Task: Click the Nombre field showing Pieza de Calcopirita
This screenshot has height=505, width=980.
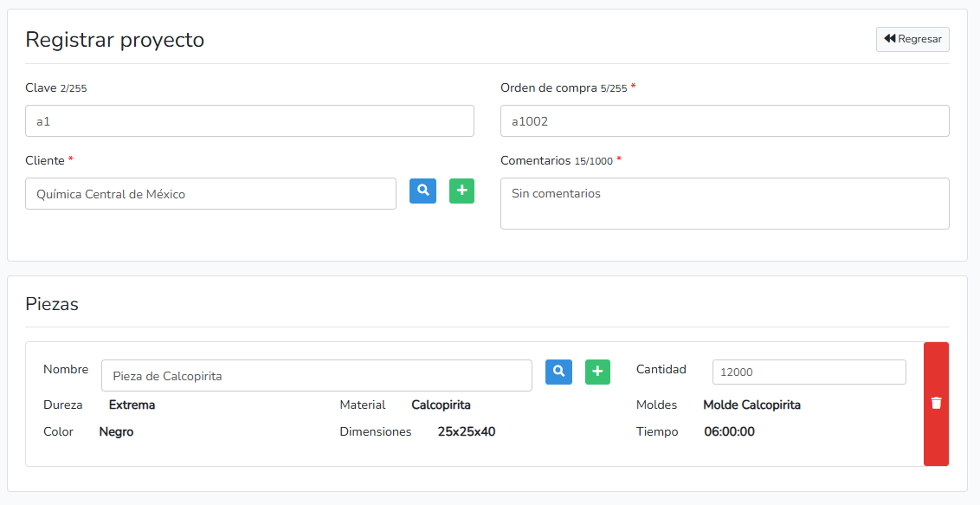Action: tap(316, 375)
